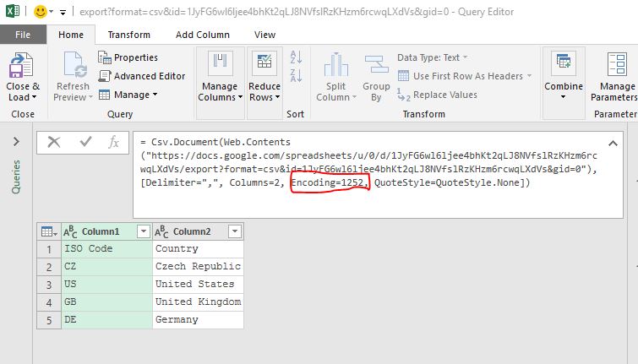The image size is (638, 364).
Task: Click inside the formula bar text
Action: coord(368,162)
